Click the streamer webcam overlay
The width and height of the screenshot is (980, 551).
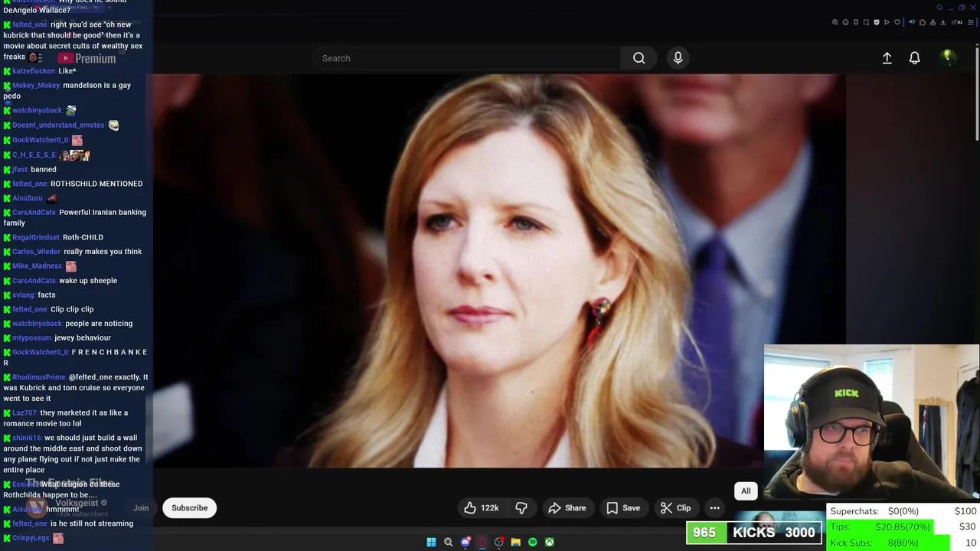tap(871, 423)
